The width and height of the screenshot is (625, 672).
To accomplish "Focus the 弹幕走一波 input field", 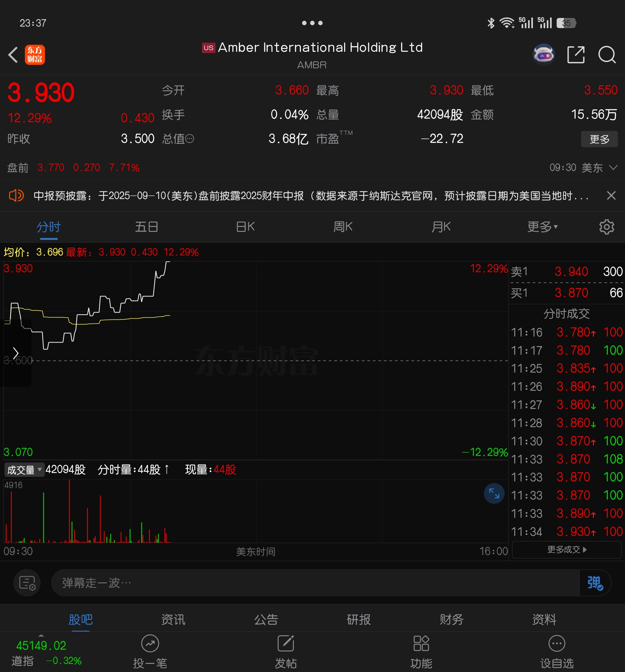I will 315,582.
